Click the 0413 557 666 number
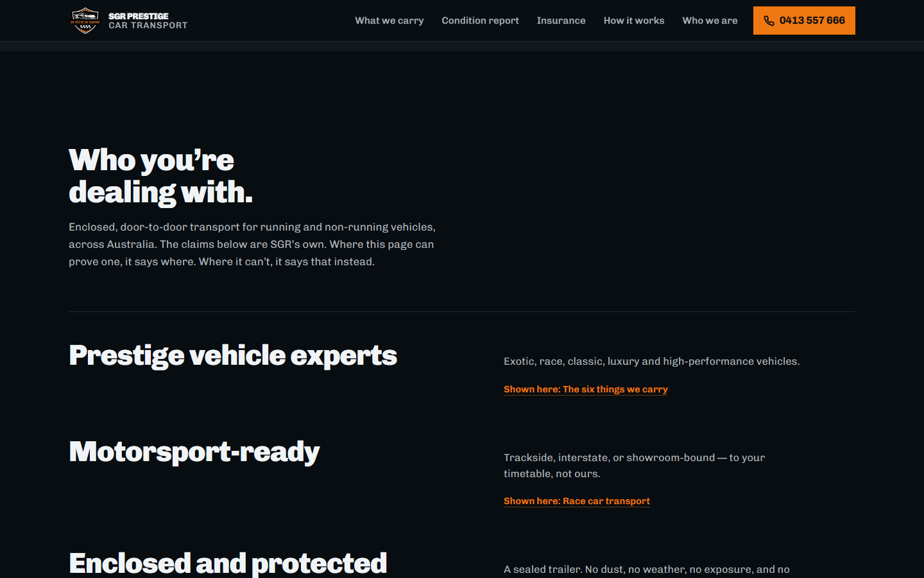Viewport: 924px width, 578px height. (x=812, y=21)
